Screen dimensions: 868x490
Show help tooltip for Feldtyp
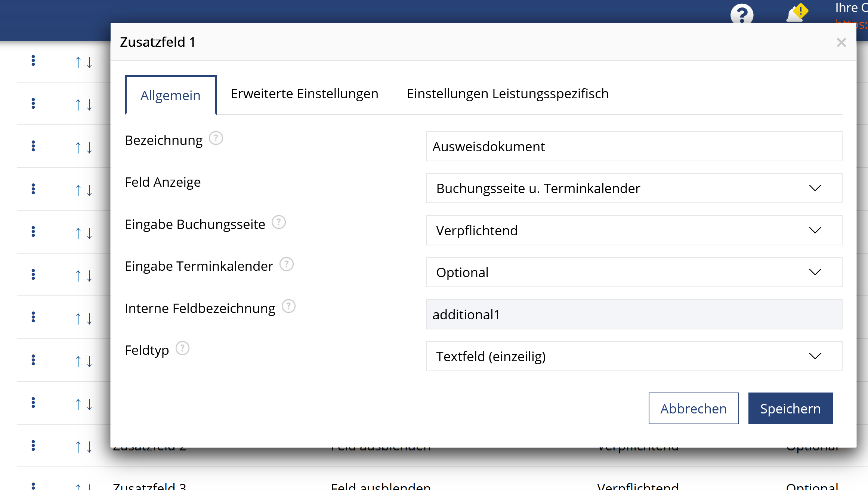[182, 348]
